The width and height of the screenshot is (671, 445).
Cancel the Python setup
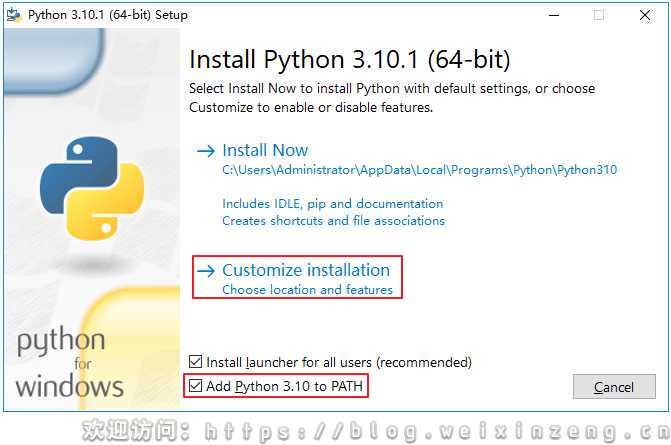tap(614, 387)
